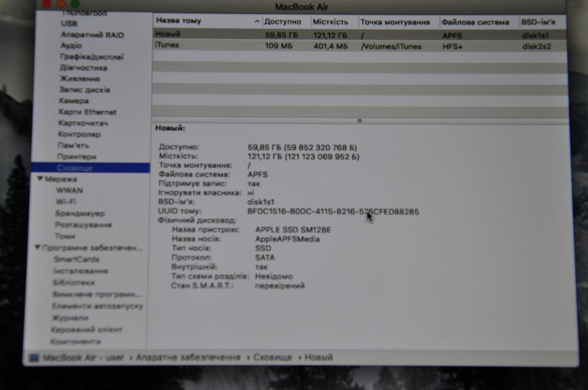
Task: Select WWAN under Мережа
Action: [69, 190]
